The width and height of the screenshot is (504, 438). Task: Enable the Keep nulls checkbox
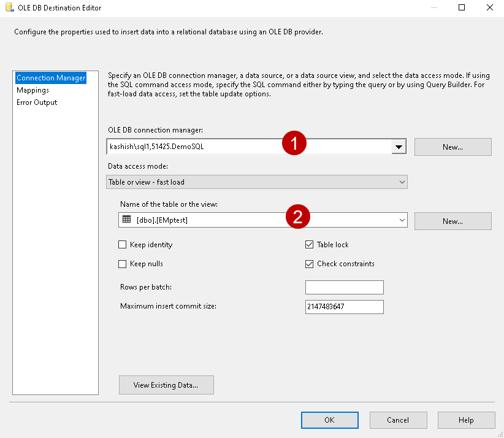click(x=123, y=264)
